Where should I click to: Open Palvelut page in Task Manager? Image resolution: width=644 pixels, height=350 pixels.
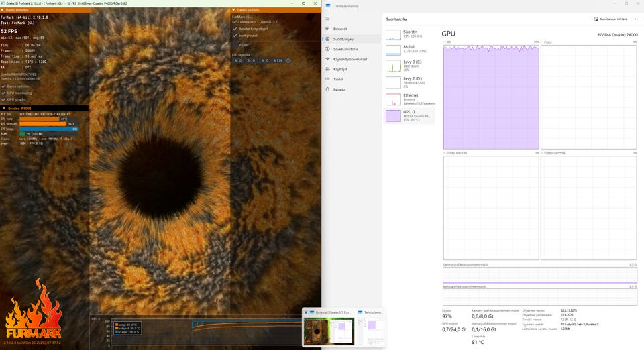coord(352,89)
